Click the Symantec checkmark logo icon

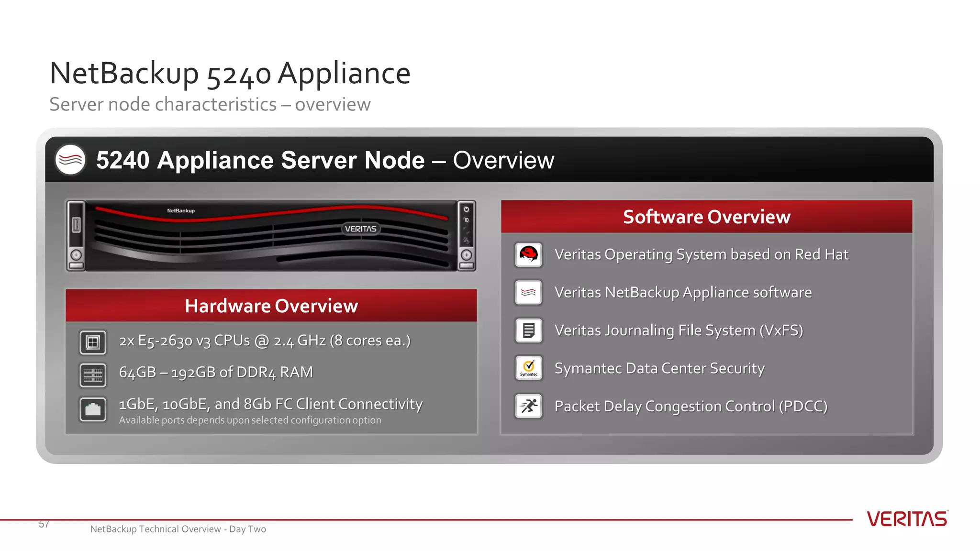(x=529, y=368)
